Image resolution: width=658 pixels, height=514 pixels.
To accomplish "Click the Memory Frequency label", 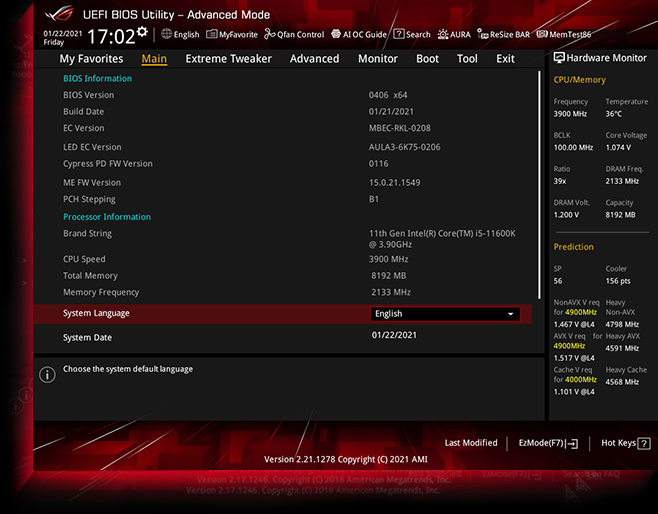I will point(101,292).
